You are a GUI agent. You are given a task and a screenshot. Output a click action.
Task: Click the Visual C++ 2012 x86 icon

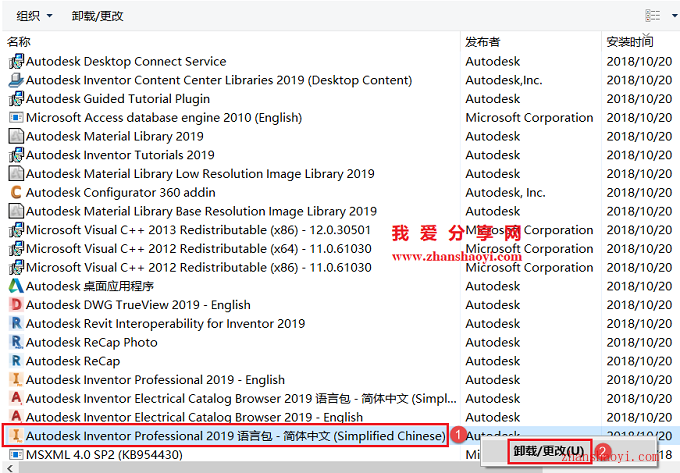pyautogui.click(x=16, y=267)
